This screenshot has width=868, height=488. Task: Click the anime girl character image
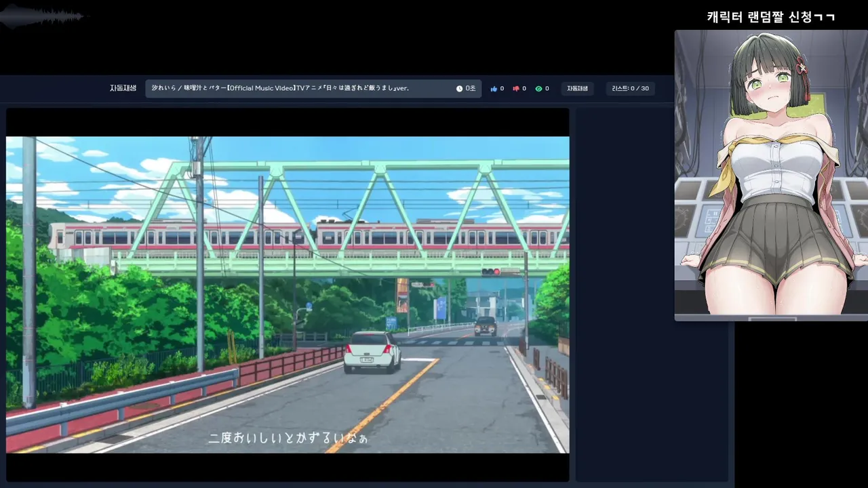coord(771,176)
